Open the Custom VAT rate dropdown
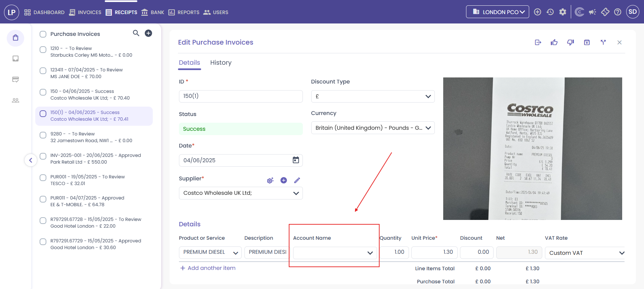The width and height of the screenshot is (644, 289). (x=585, y=253)
